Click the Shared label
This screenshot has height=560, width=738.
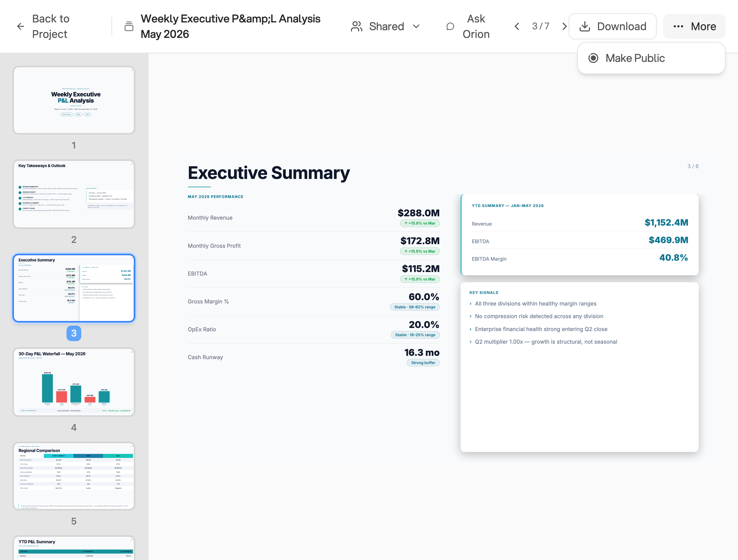pyautogui.click(x=386, y=26)
